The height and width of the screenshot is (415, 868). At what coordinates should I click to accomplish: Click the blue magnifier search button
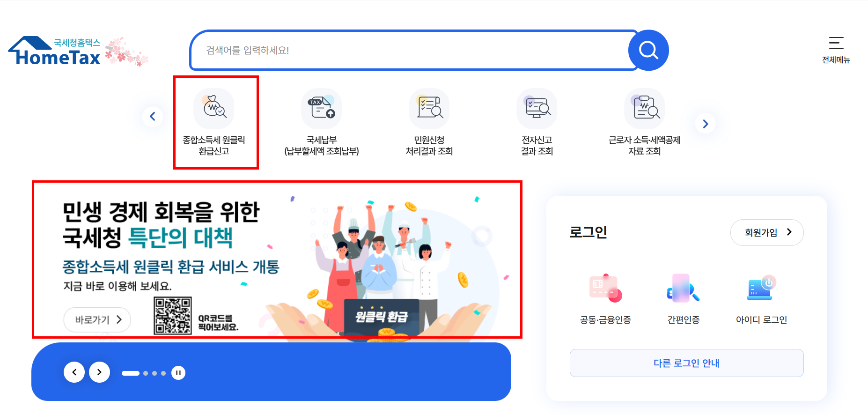(x=648, y=50)
